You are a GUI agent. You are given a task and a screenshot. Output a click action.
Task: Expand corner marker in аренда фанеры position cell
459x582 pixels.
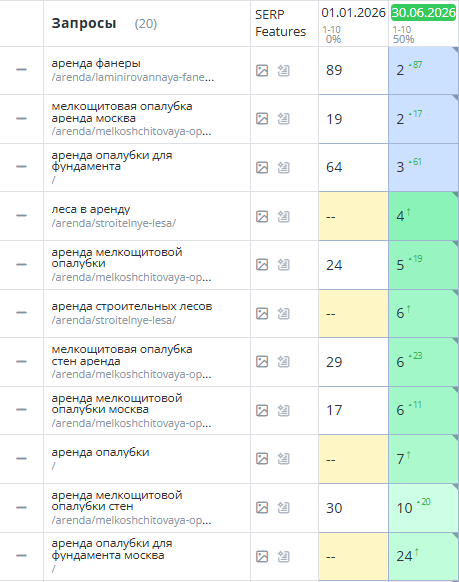point(455,50)
